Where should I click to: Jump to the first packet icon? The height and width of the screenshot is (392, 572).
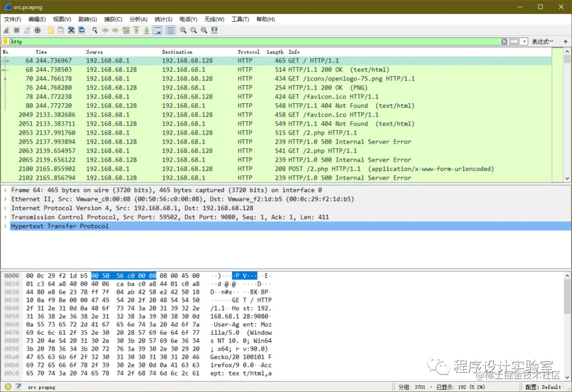pyautogui.click(x=136, y=30)
